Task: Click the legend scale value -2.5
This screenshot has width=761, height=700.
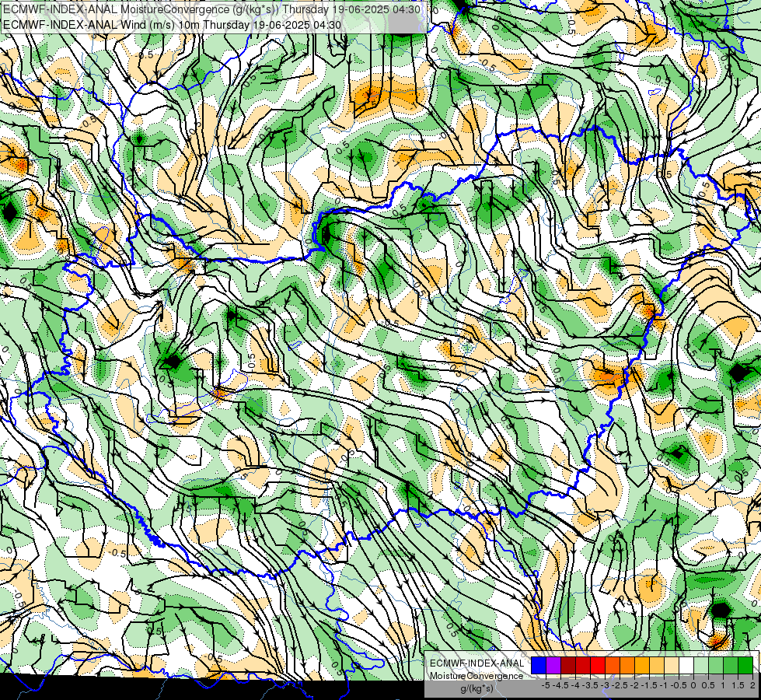Action: [620, 685]
